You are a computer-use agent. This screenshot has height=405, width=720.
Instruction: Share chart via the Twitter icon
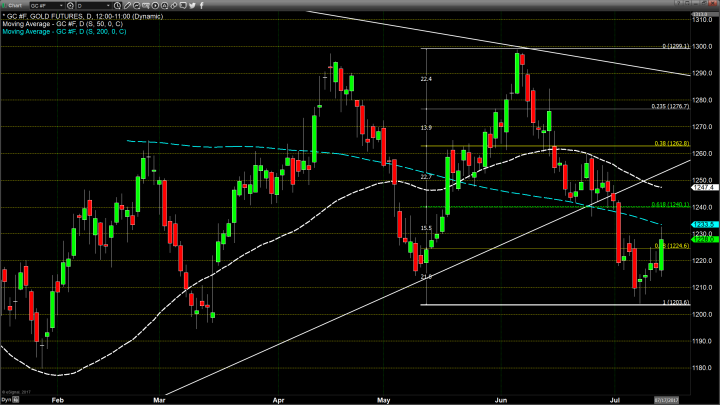click(x=193, y=6)
